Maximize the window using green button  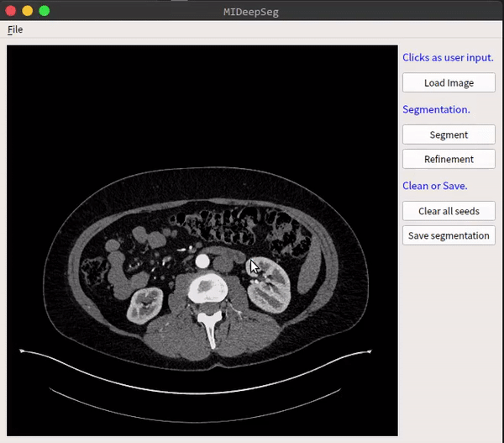[45, 11]
